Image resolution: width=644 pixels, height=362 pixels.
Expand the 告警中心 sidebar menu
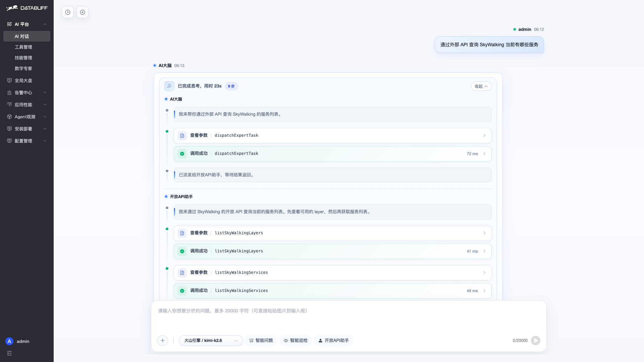27,93
